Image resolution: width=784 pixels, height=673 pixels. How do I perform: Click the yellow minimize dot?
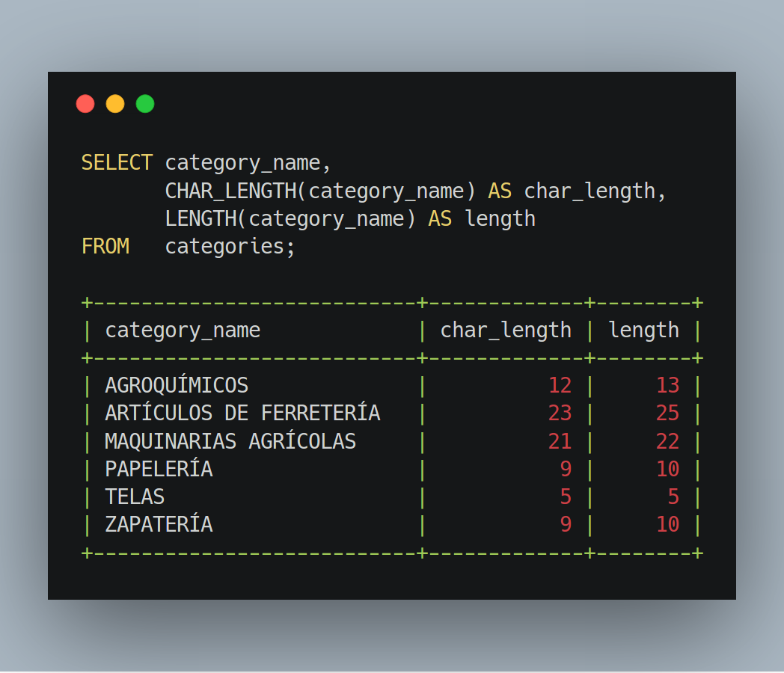coord(115,104)
